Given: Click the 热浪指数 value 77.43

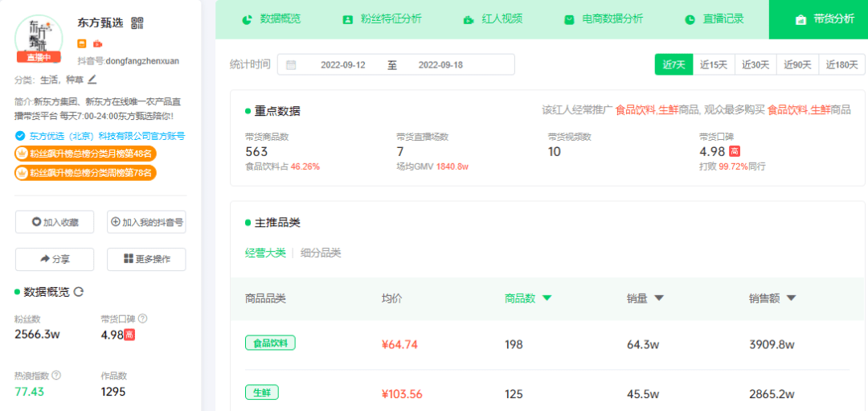Looking at the screenshot, I should tap(30, 392).
